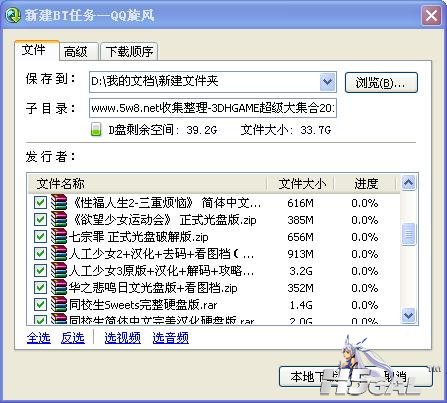Click archive icon of 欲望少女运动会 file

[59, 219]
